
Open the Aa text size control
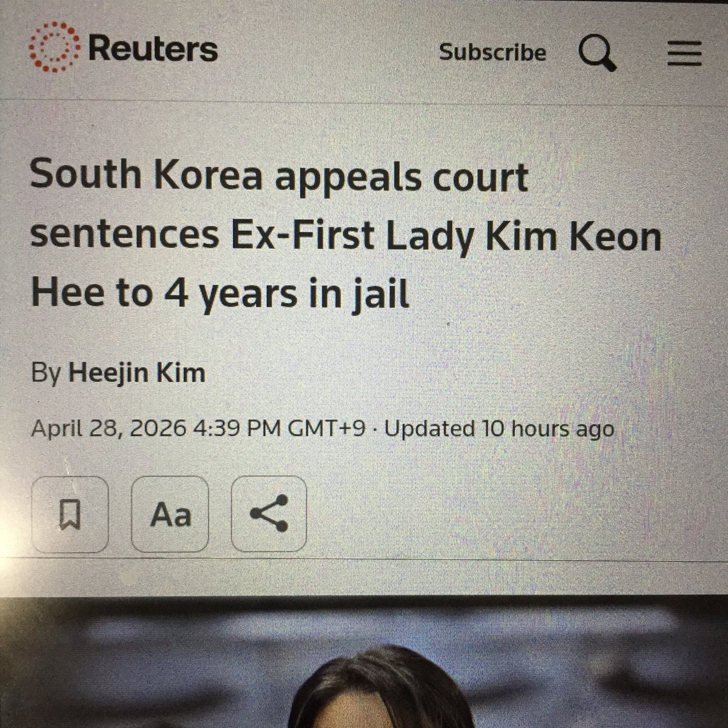[x=170, y=514]
